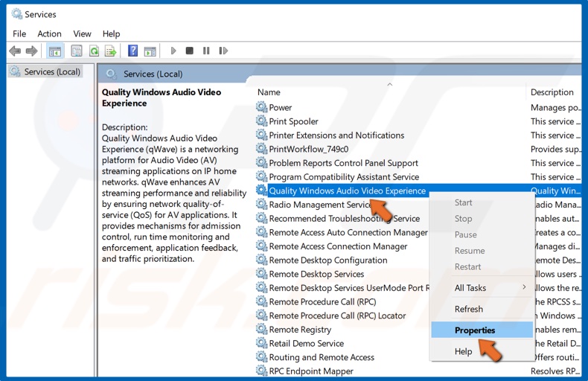Select Properties in the context menu
This screenshot has width=588, height=381.
tap(475, 330)
